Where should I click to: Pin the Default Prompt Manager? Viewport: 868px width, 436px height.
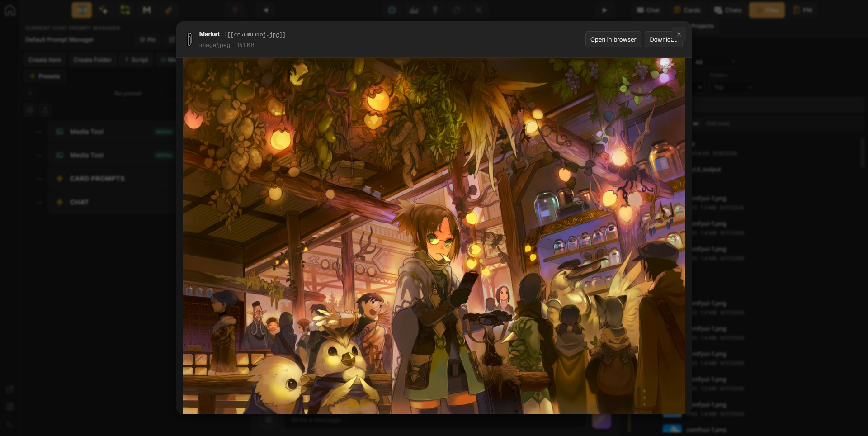tap(147, 40)
